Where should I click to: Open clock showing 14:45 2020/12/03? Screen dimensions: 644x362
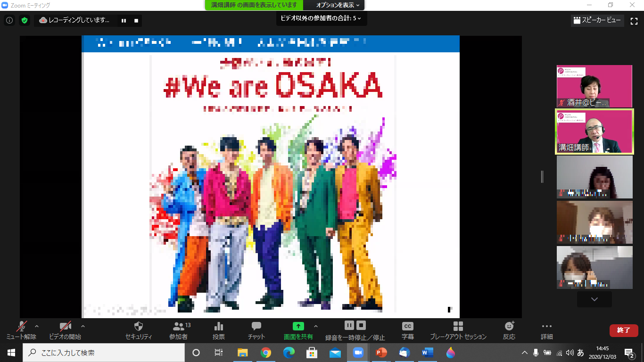tap(602, 353)
